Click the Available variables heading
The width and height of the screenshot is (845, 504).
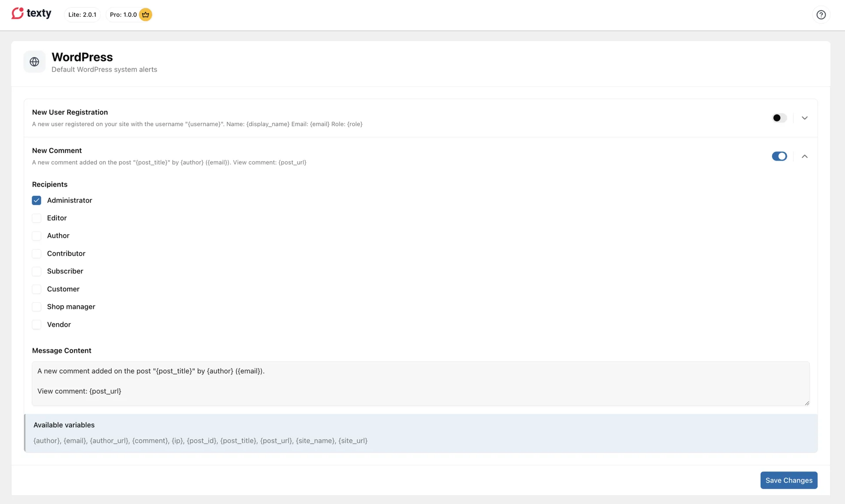pos(64,425)
